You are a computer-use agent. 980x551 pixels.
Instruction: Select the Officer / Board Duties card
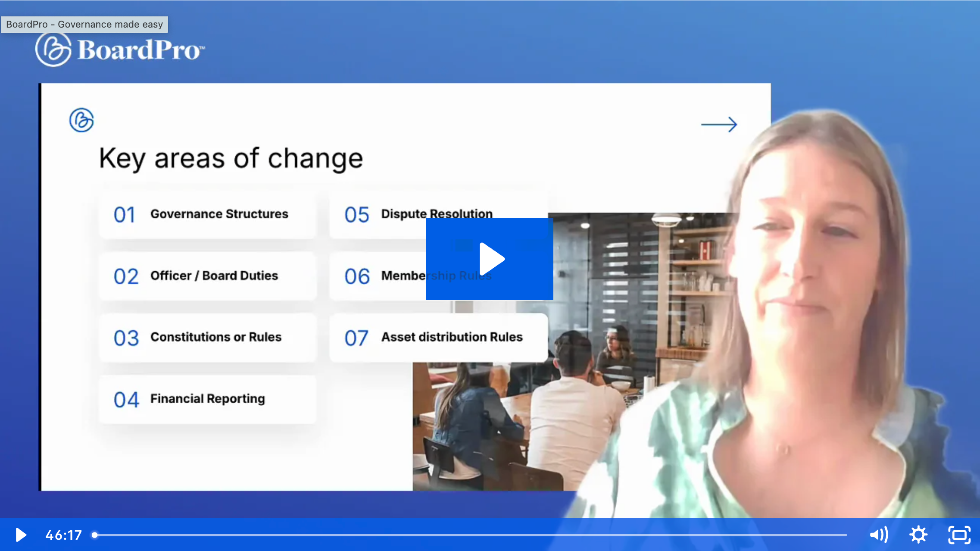(x=208, y=276)
